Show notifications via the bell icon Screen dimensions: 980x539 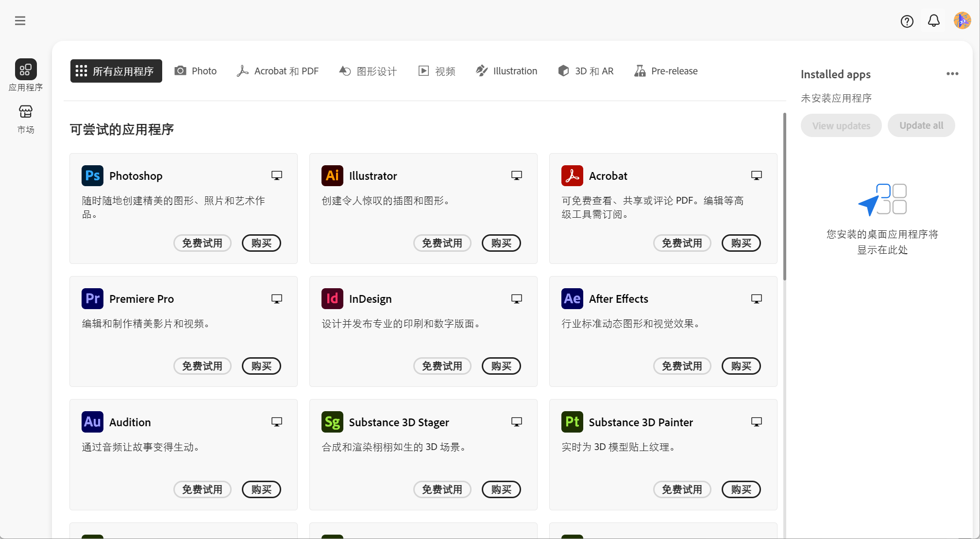coord(933,21)
